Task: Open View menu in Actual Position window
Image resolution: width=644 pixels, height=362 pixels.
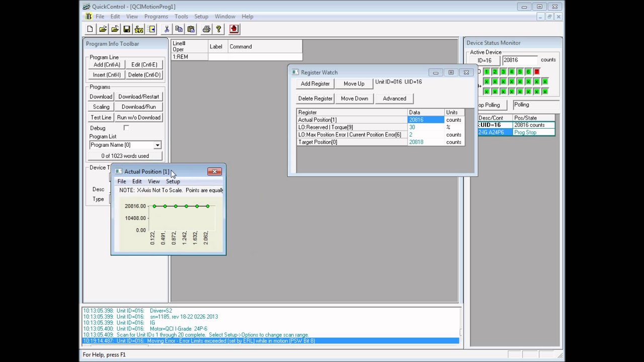Action: pyautogui.click(x=154, y=182)
